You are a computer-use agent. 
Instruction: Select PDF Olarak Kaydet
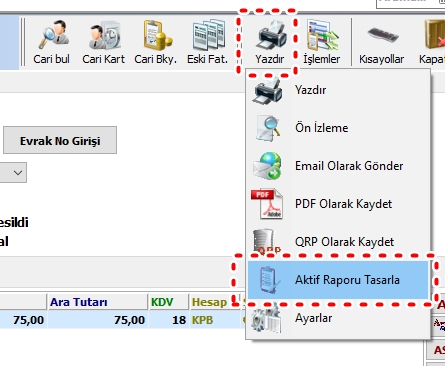tap(338, 204)
